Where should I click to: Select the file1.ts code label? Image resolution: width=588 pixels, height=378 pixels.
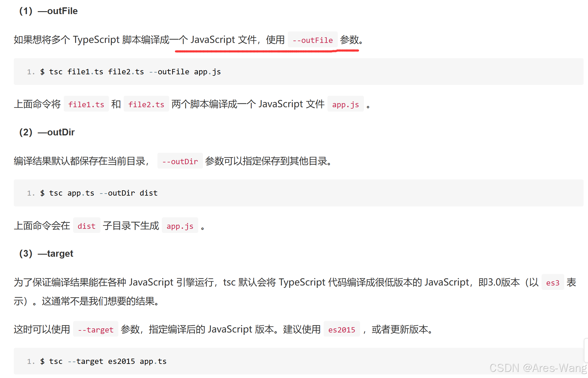click(x=86, y=104)
